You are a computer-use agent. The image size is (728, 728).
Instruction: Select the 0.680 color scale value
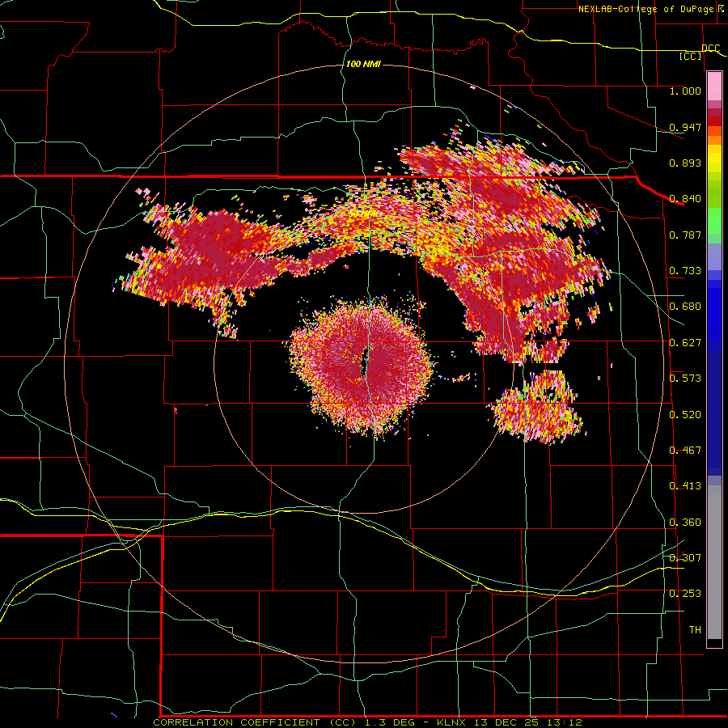tap(685, 307)
